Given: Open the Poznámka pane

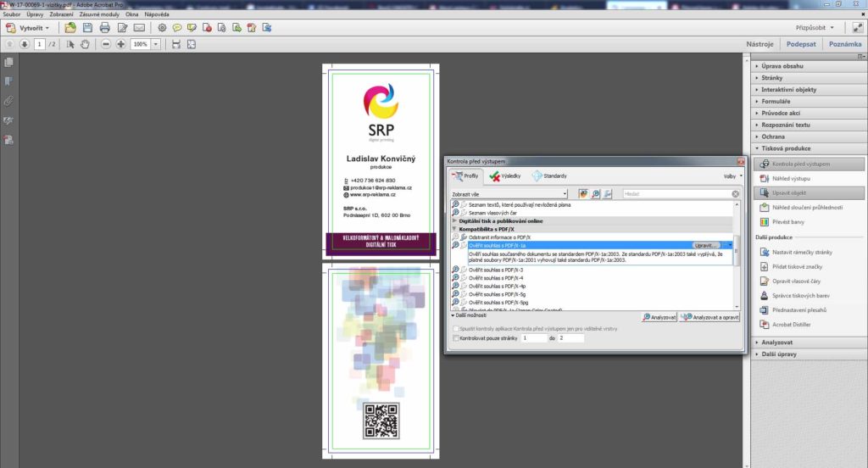Looking at the screenshot, I should [x=845, y=44].
